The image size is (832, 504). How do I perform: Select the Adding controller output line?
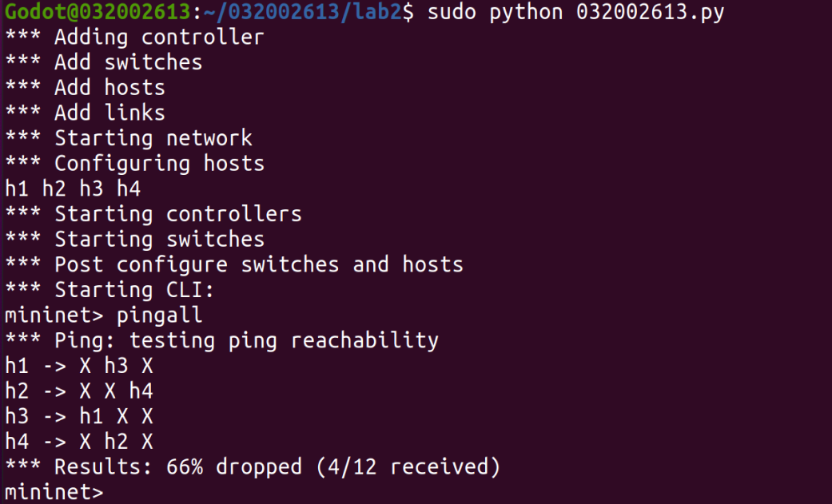point(134,38)
